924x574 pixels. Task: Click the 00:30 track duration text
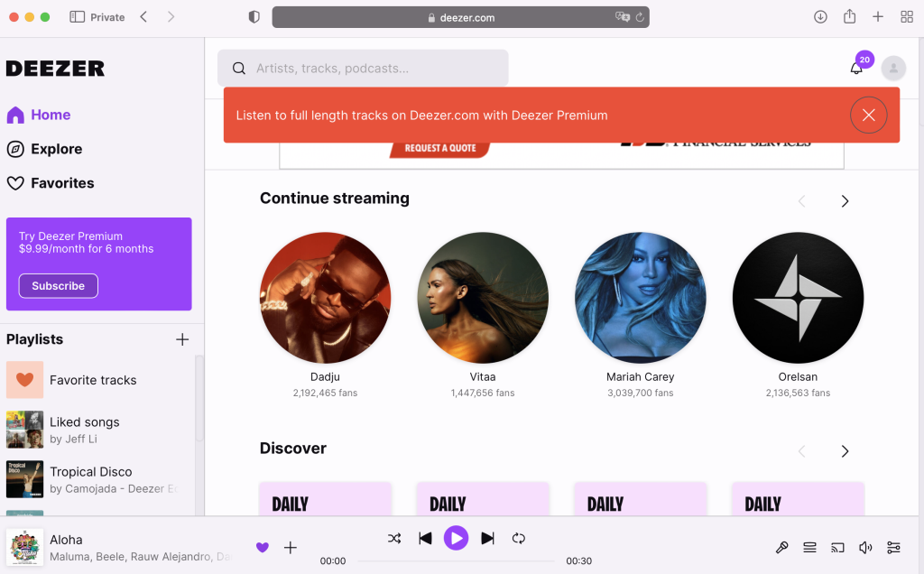[x=578, y=561]
